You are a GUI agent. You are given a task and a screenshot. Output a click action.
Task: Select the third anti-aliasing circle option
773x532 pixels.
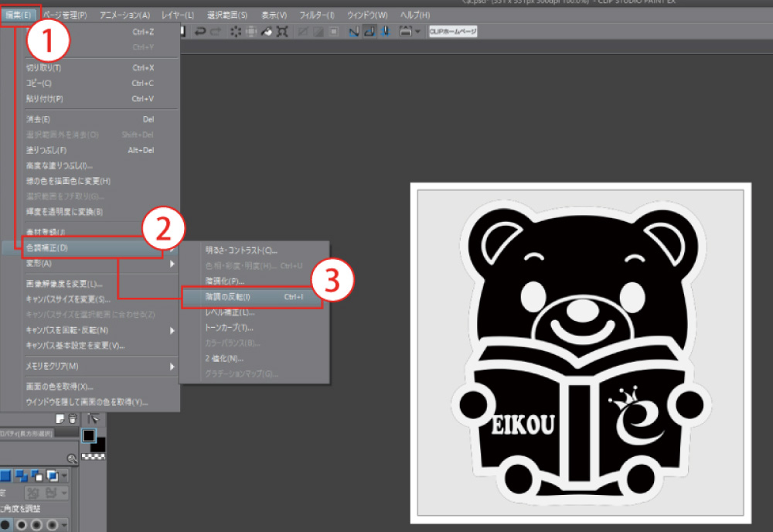point(36,524)
